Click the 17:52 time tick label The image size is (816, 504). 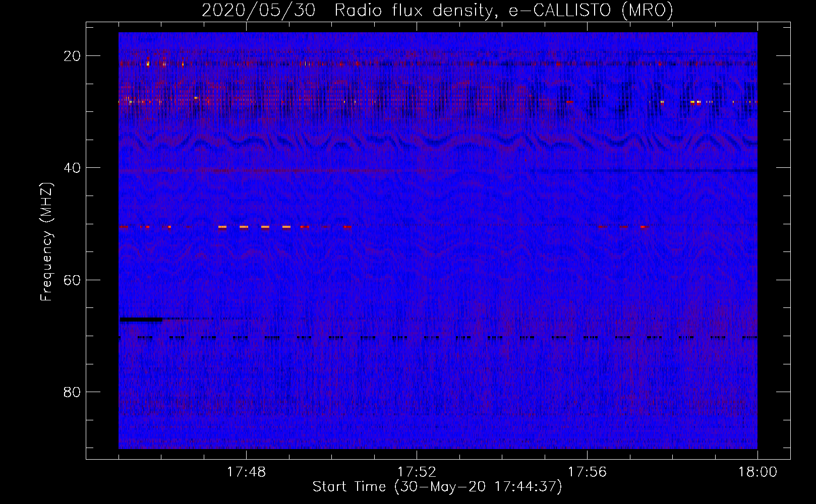(417, 472)
